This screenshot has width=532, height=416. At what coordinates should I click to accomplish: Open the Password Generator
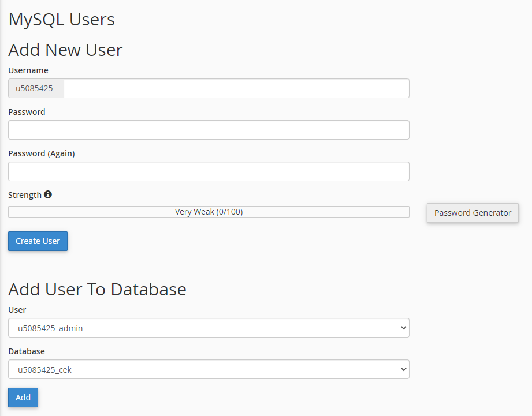pyautogui.click(x=473, y=213)
